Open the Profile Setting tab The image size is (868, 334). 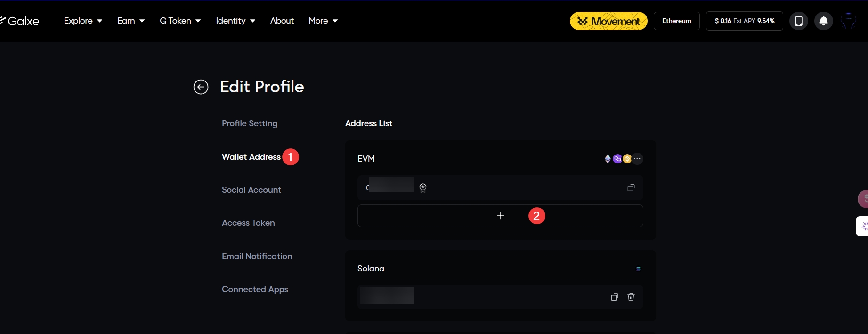(250, 123)
